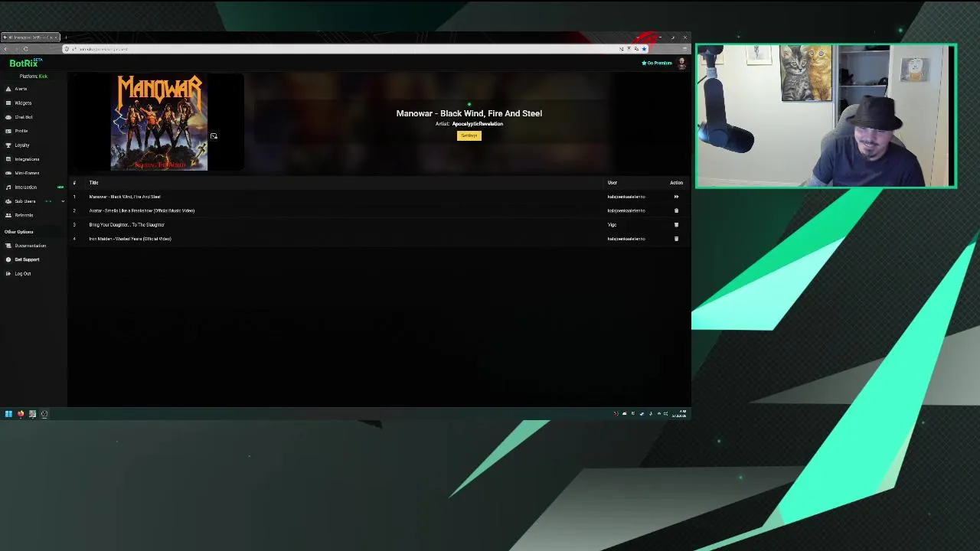This screenshot has height=551, width=980.
Task: Click the yellow Settings button
Action: click(x=469, y=135)
